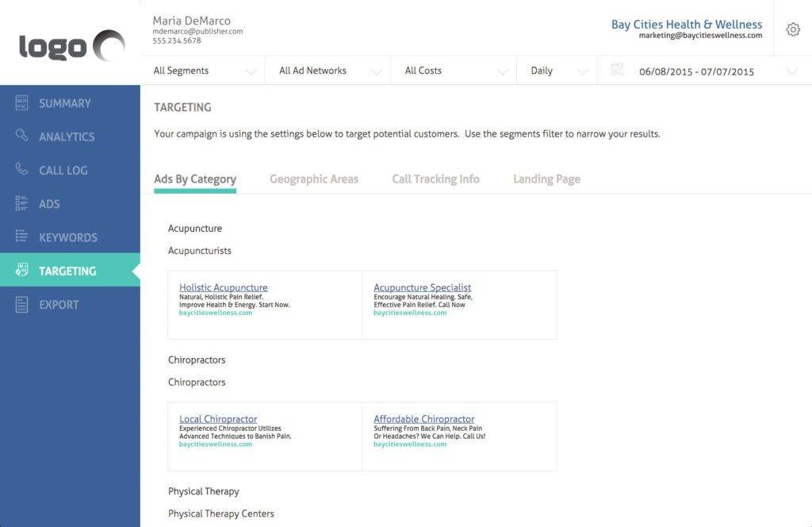This screenshot has width=812, height=527.
Task: Open the Affordable Chiropractor ad link
Action: [x=423, y=419]
